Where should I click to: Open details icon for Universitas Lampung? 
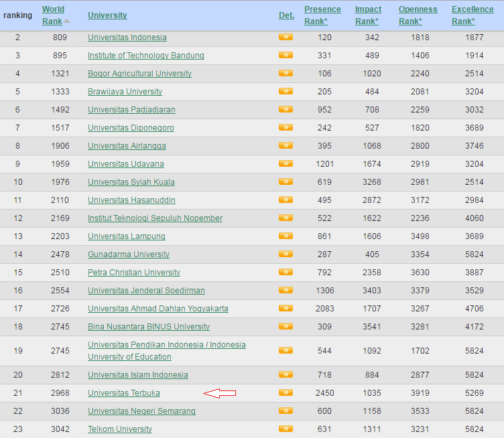(286, 236)
